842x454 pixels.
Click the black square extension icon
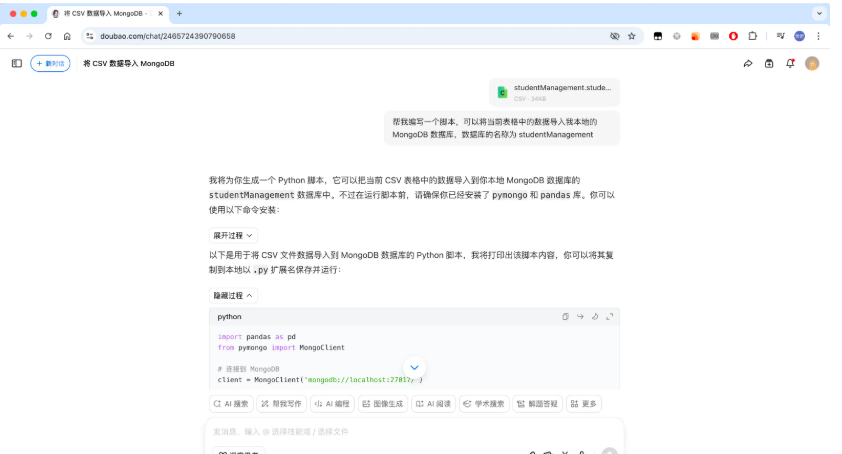pos(658,36)
